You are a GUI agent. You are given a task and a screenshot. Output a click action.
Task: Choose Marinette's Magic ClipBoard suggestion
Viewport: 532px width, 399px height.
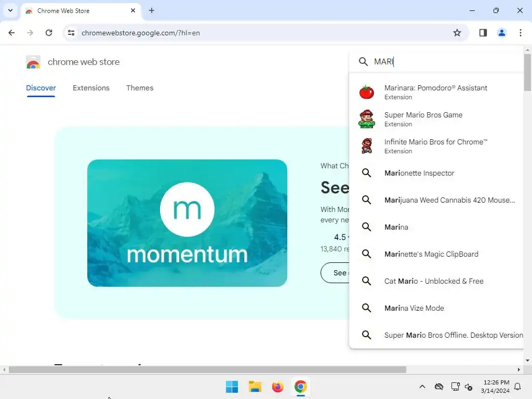pyautogui.click(x=436, y=254)
